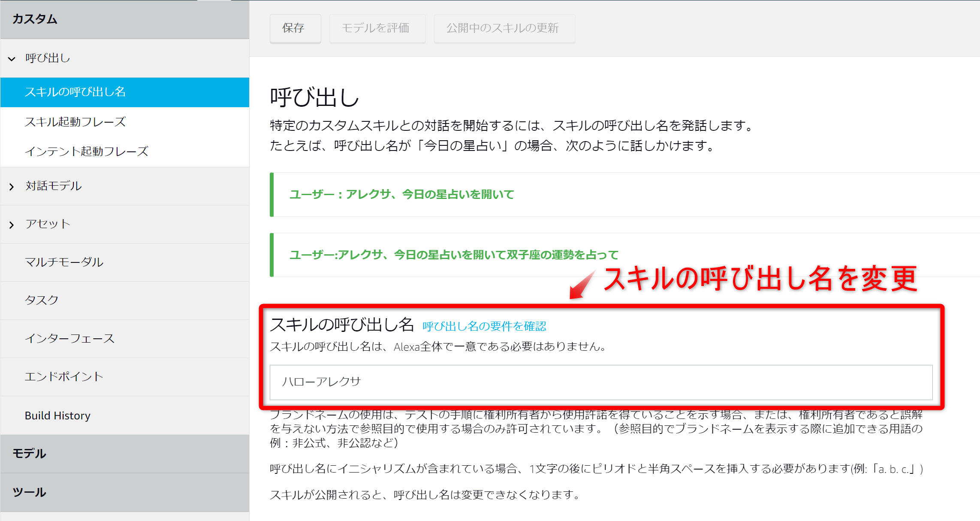The image size is (980, 521).
Task: Open the エンドポイント settings
Action: [64, 376]
